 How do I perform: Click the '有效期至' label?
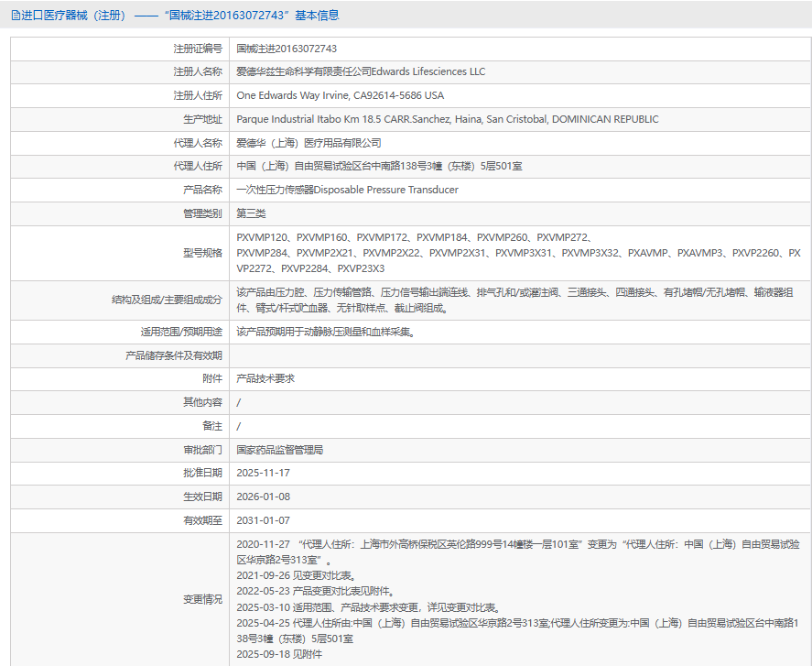click(202, 520)
